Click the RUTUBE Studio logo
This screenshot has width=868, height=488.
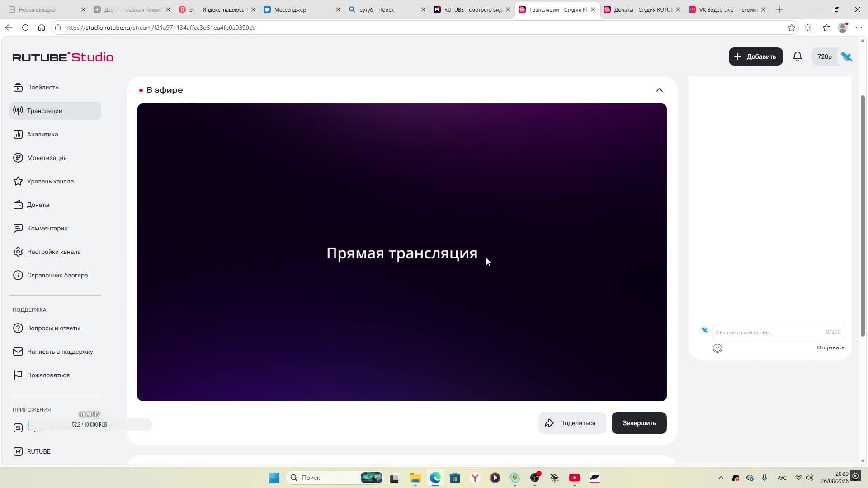point(63,57)
